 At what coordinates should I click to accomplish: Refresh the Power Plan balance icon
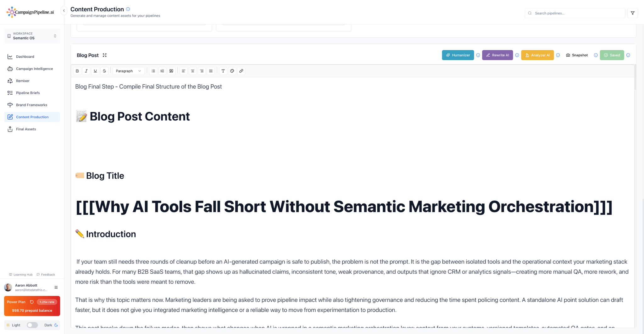(x=32, y=302)
